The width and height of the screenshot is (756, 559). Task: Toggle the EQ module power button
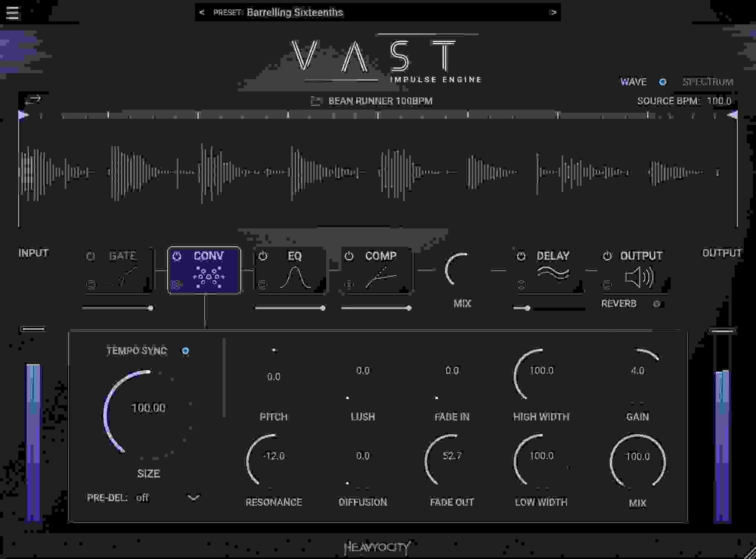263,256
